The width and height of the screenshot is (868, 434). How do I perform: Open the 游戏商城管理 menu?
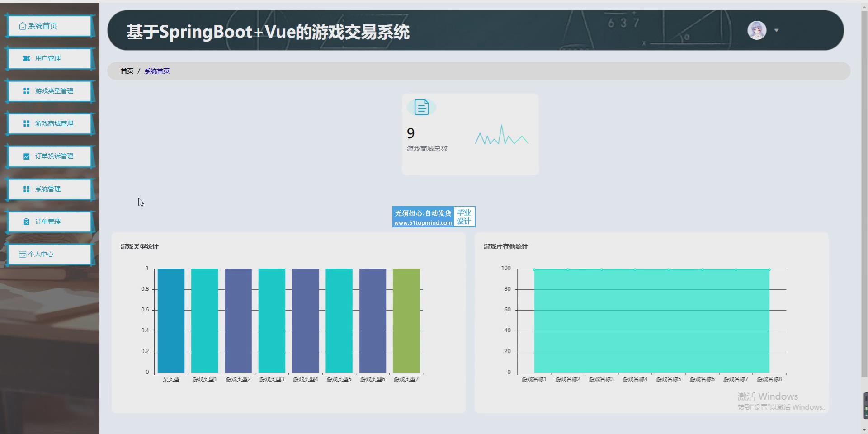click(54, 123)
